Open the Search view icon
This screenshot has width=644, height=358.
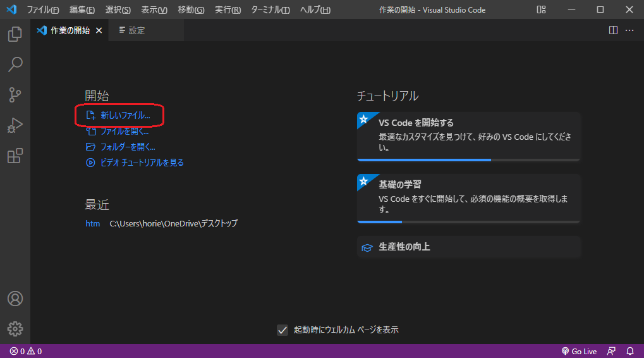pos(15,65)
